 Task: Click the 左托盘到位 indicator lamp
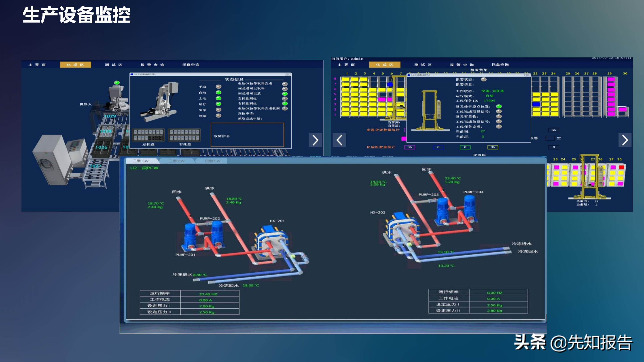tap(285, 99)
